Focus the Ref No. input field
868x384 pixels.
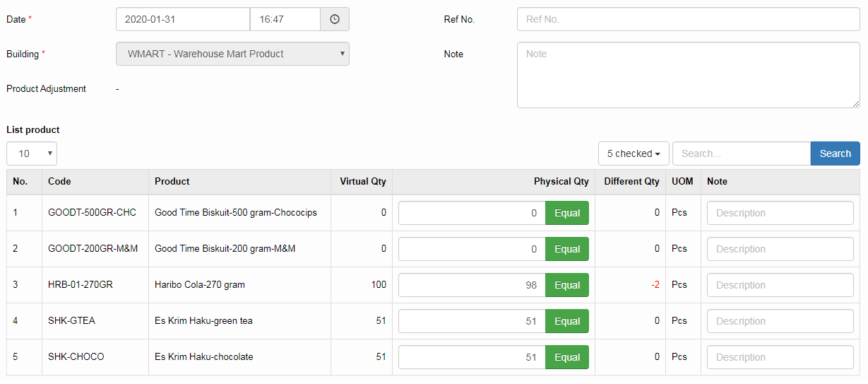coord(688,20)
